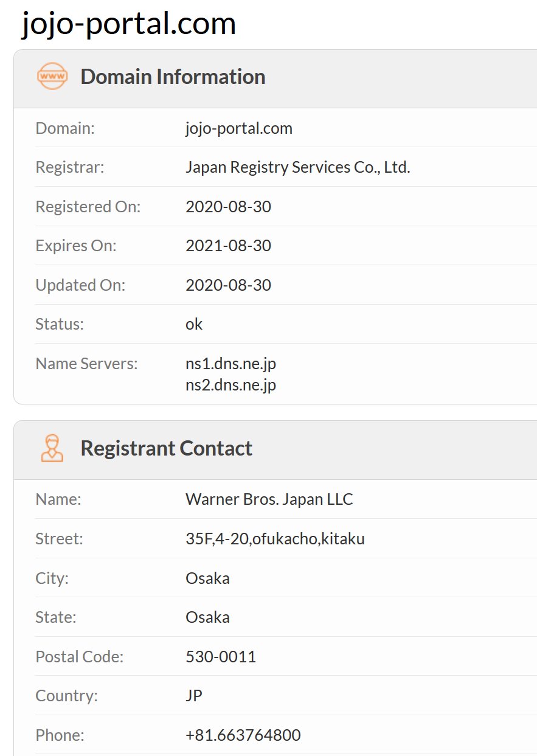This screenshot has height=756, width=537.
Task: Click name server ns2.dns.ne.jp
Action: (x=230, y=384)
